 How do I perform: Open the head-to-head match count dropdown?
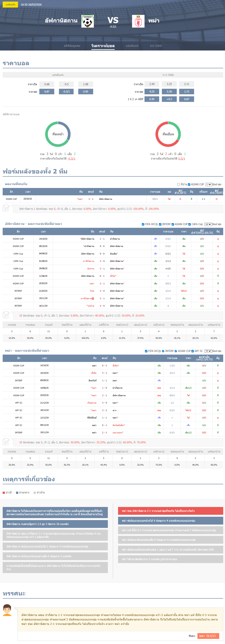pos(209,184)
